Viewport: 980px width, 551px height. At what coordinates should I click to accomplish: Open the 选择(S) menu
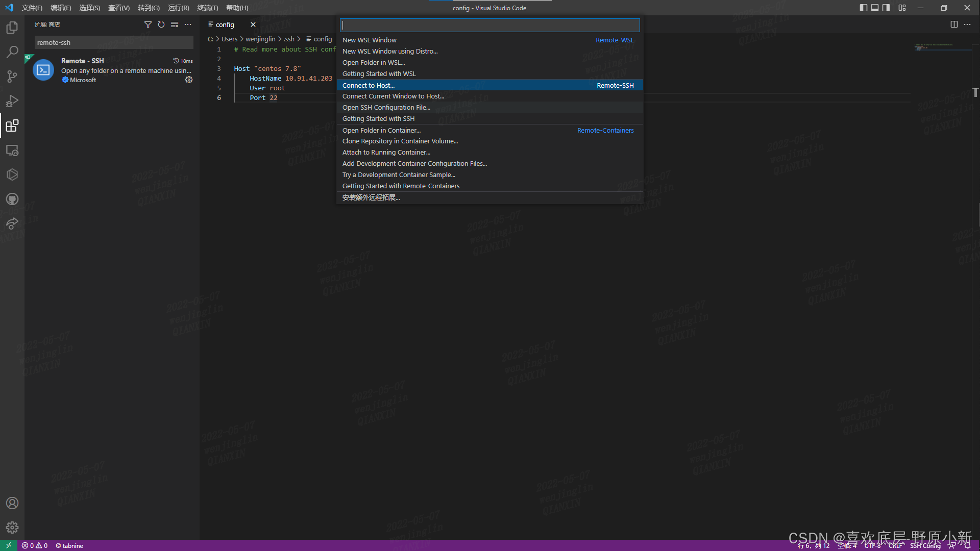pos(89,8)
